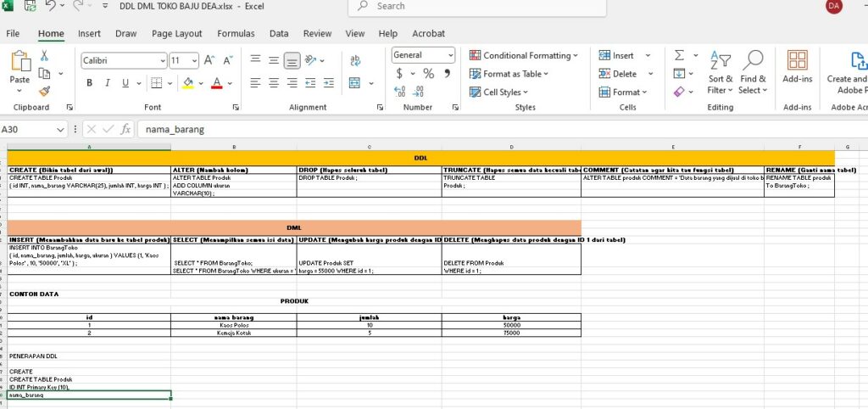Toggle Bold formatting
Image resolution: width=868 pixels, height=409 pixels.
[x=89, y=83]
